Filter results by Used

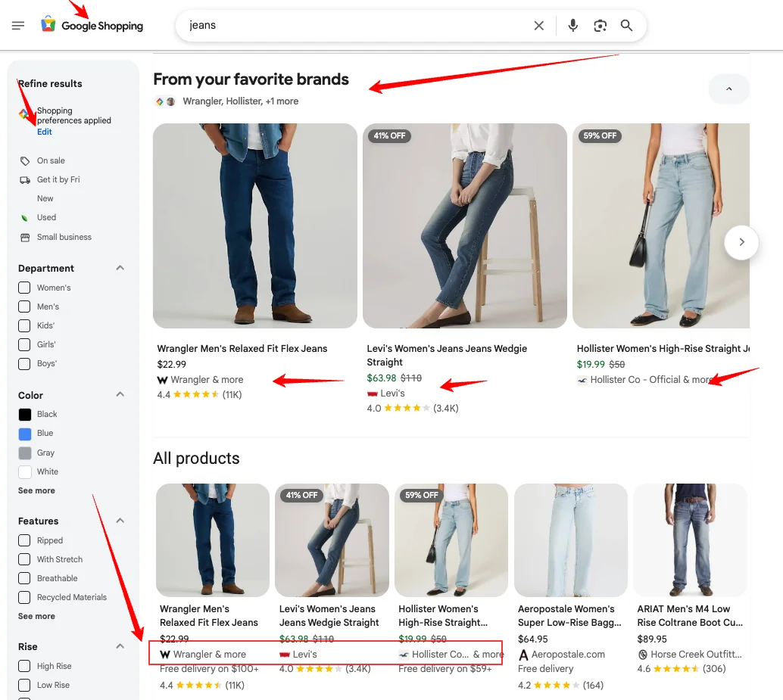point(46,217)
